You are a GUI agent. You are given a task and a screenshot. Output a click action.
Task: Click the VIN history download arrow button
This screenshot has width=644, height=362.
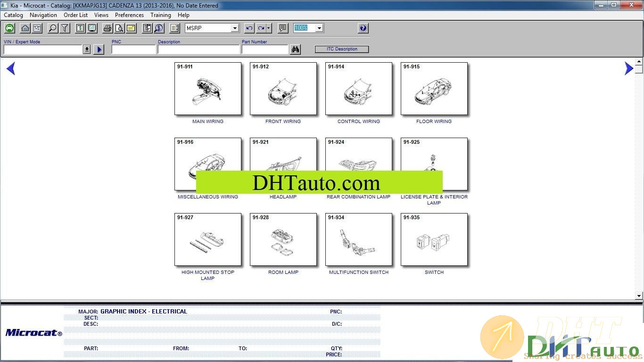(87, 49)
